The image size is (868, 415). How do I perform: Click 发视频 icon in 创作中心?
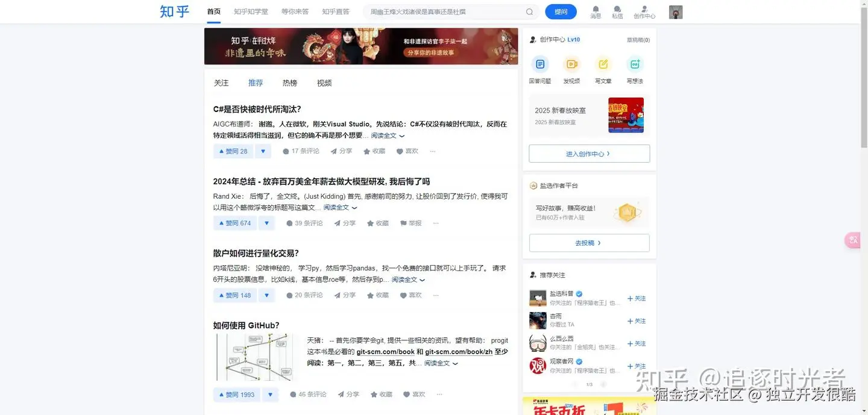571,64
